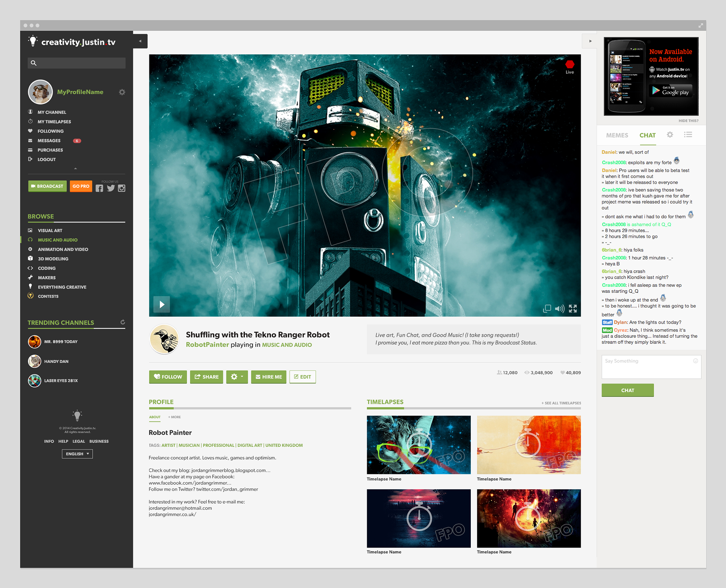Screen dimensions: 726x588
Task: Open the ENGLISH language dropdown
Action: pos(77,454)
